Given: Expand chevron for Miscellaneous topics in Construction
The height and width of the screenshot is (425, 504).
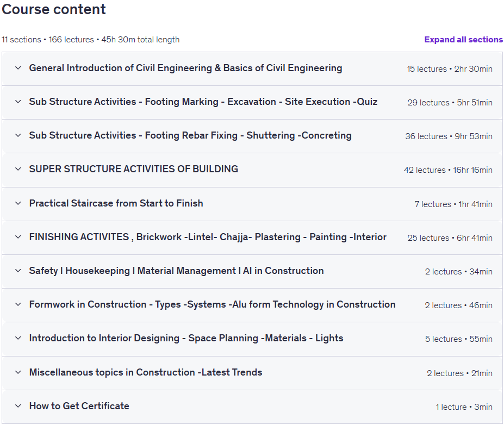Looking at the screenshot, I should click(x=18, y=372).
